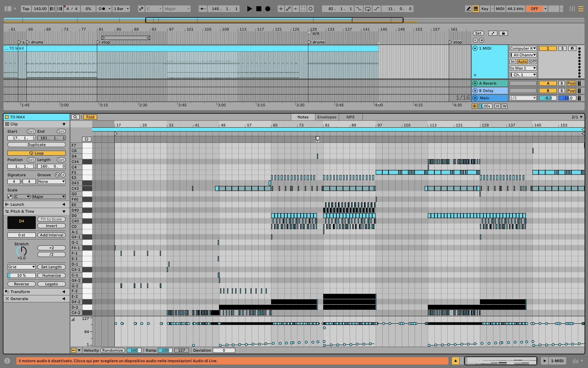The width and height of the screenshot is (588, 368).
Task: Switch to the Notes tab
Action: pos(303,117)
